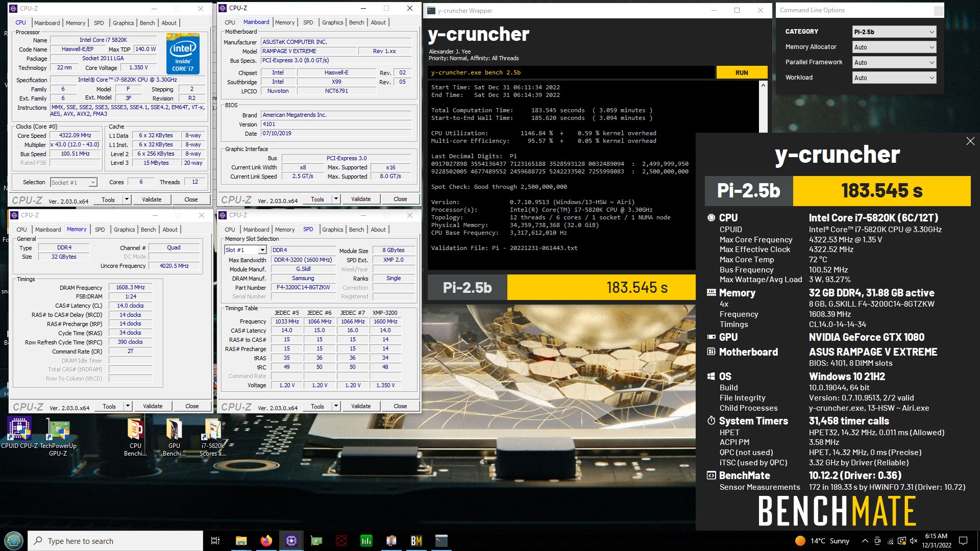
Task: Open Mainboard tab in CPU-Z Memory window
Action: (x=48, y=230)
